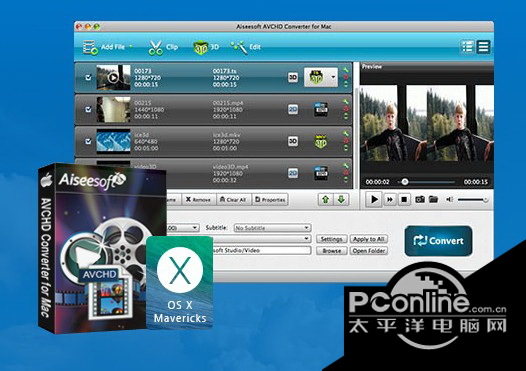Screen dimensions: 526x371
Task: Move the selected file down with the green arrow
Action: tap(341, 200)
